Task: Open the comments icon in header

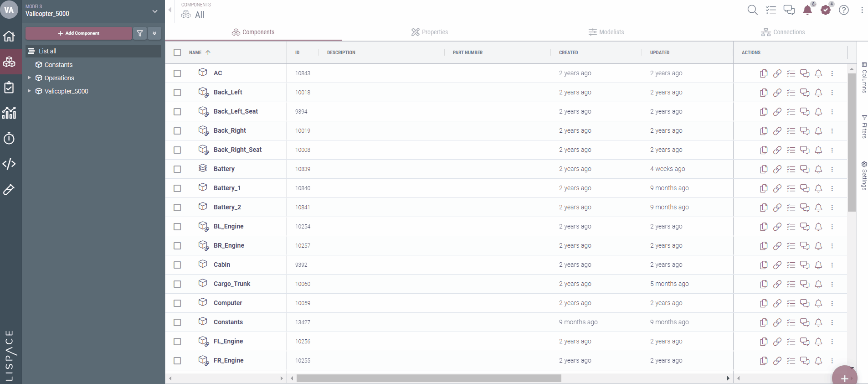Action: (x=789, y=10)
